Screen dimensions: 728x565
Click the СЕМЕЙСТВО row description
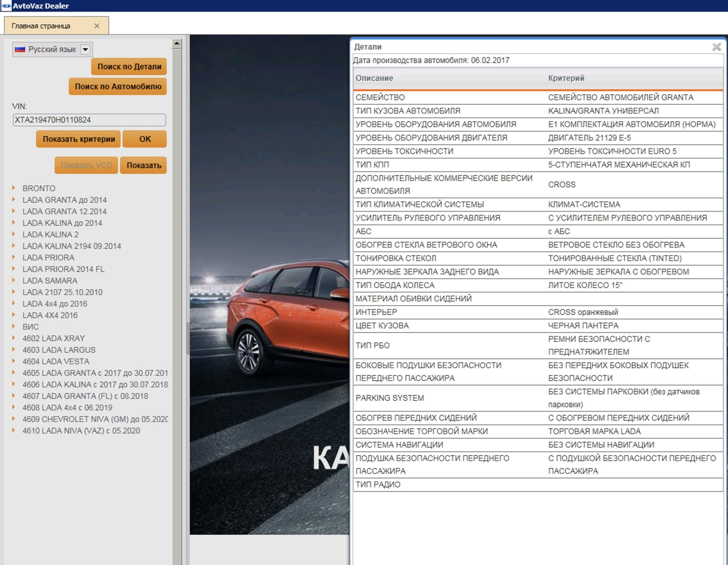coord(380,97)
